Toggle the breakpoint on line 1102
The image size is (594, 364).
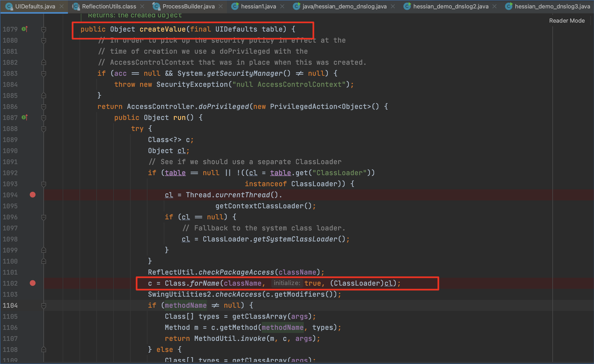click(x=33, y=283)
